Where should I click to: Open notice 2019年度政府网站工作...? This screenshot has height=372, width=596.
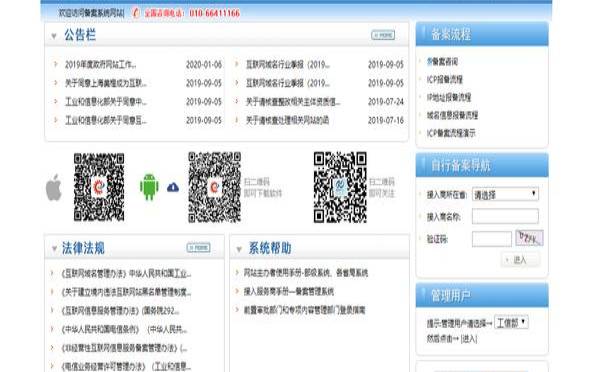(x=100, y=65)
